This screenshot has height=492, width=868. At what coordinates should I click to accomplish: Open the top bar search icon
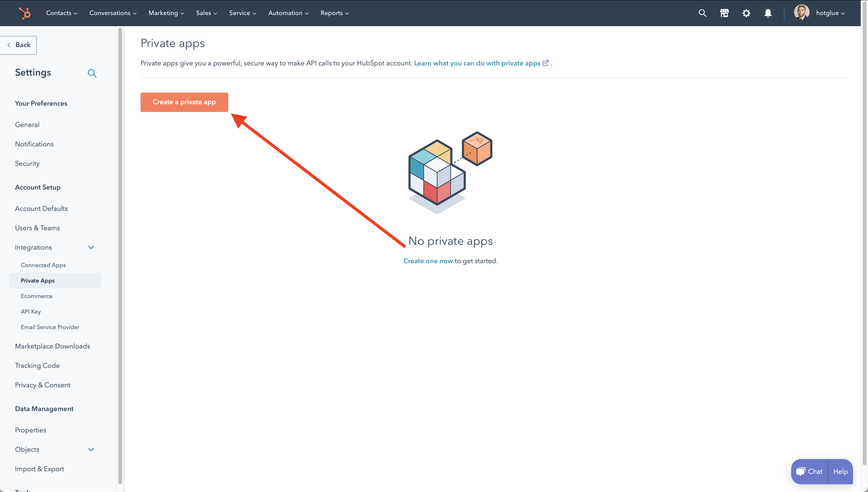click(702, 13)
